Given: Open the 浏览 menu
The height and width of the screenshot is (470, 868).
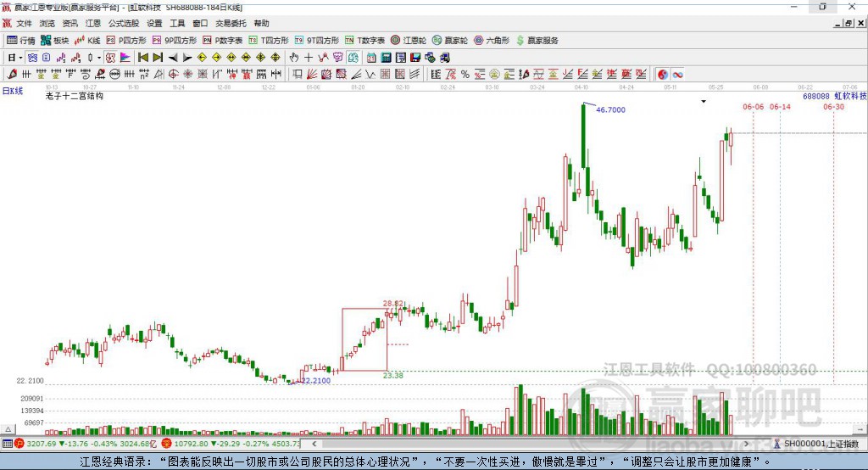Looking at the screenshot, I should pos(47,23).
